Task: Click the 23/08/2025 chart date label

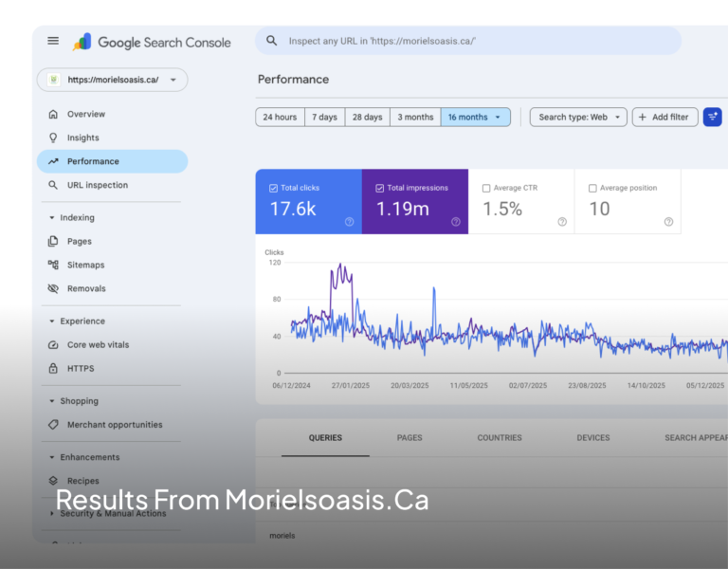Action: tap(587, 386)
